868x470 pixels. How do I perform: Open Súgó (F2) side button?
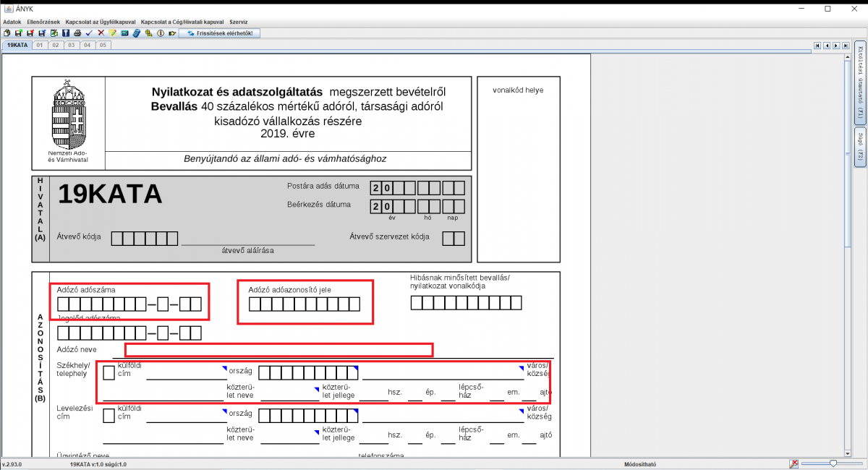860,145
